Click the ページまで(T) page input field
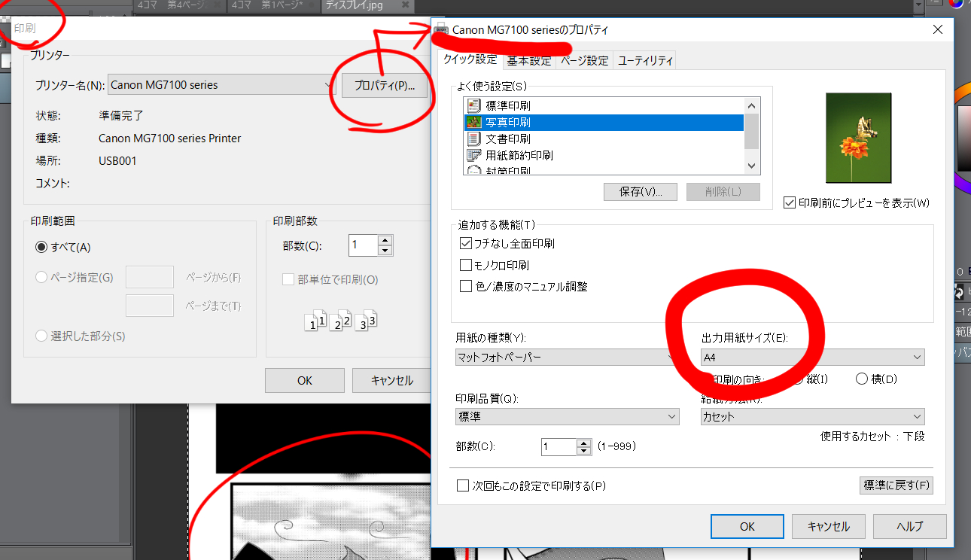The image size is (971, 560). 150,305
